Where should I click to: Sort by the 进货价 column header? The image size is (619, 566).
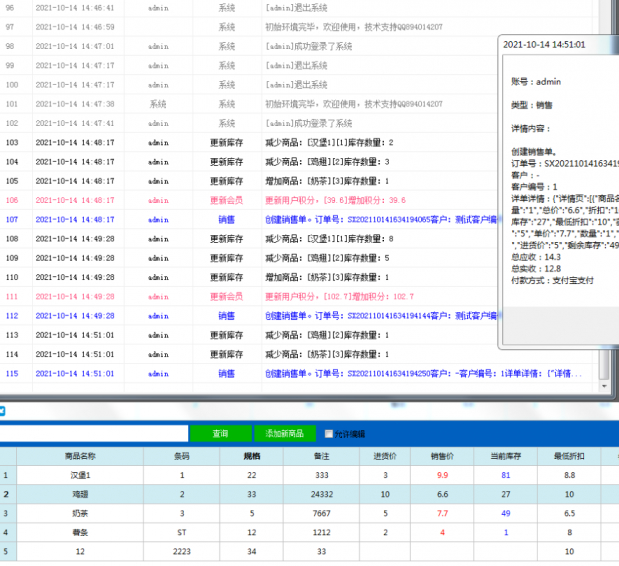coord(385,456)
